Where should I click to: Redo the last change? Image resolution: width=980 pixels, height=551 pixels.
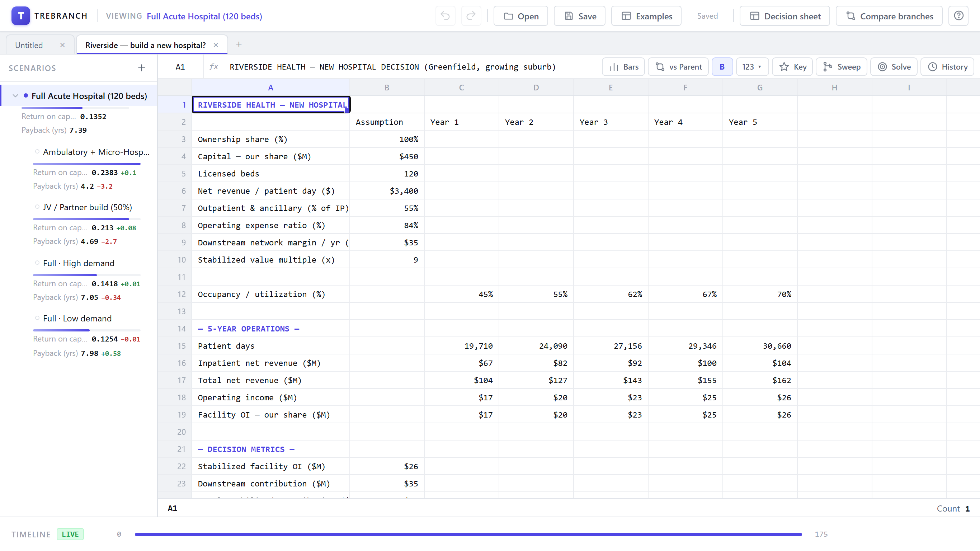click(x=471, y=16)
